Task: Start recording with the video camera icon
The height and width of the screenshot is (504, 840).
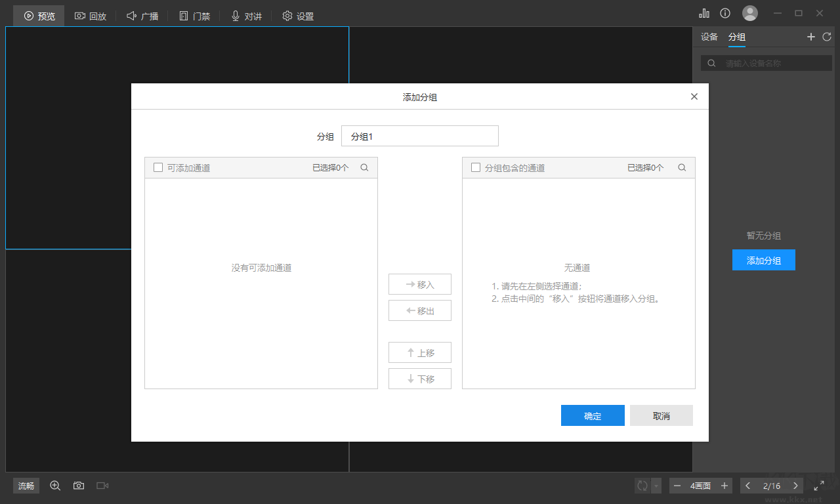Action: pyautogui.click(x=102, y=486)
